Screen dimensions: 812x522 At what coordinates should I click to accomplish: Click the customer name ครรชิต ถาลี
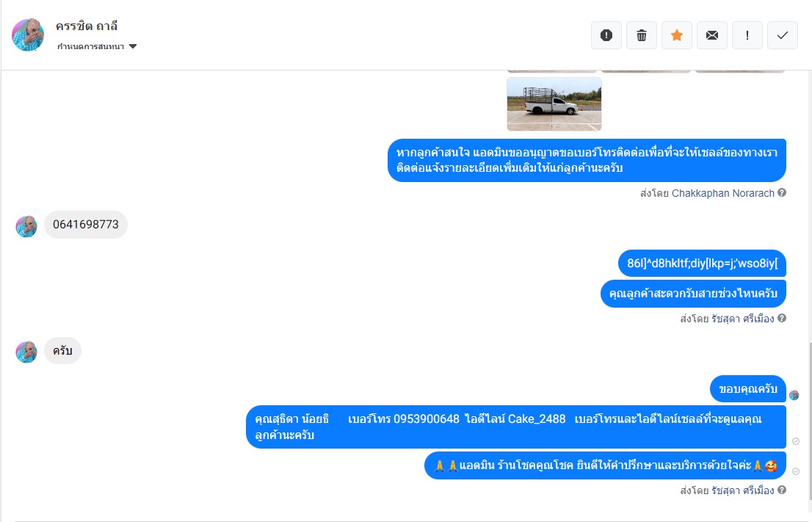click(87, 26)
